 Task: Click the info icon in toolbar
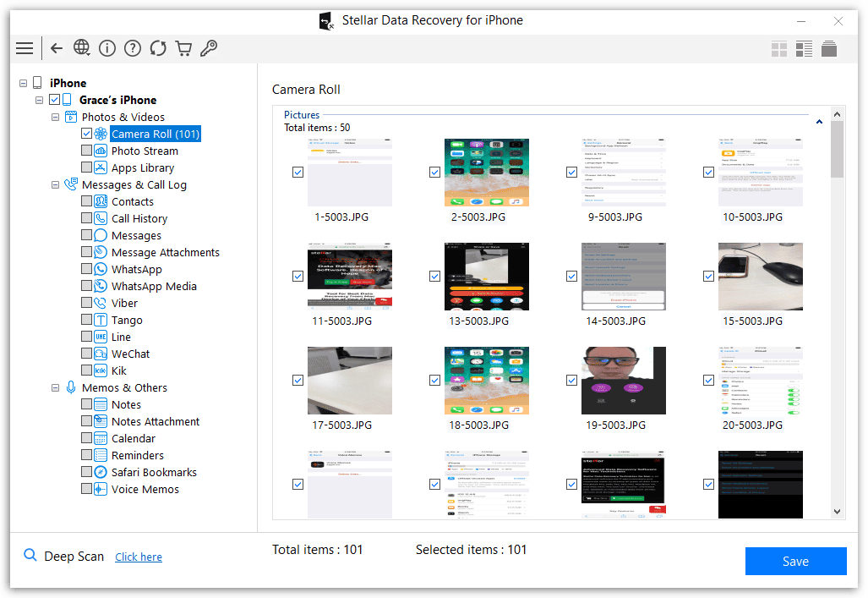pyautogui.click(x=106, y=48)
